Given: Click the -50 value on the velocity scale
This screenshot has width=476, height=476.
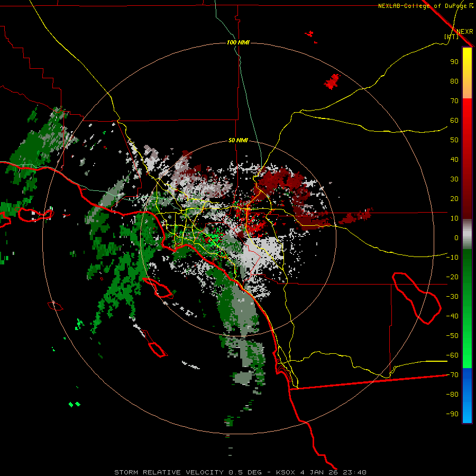Looking at the screenshot, I should tap(452, 336).
